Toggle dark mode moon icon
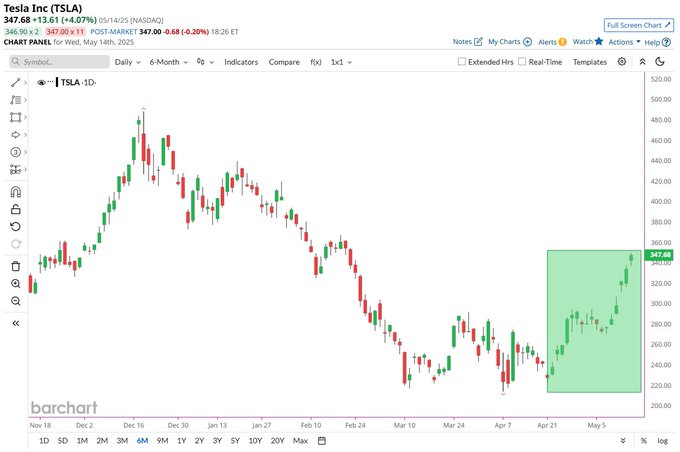680x452 pixels. pyautogui.click(x=660, y=62)
